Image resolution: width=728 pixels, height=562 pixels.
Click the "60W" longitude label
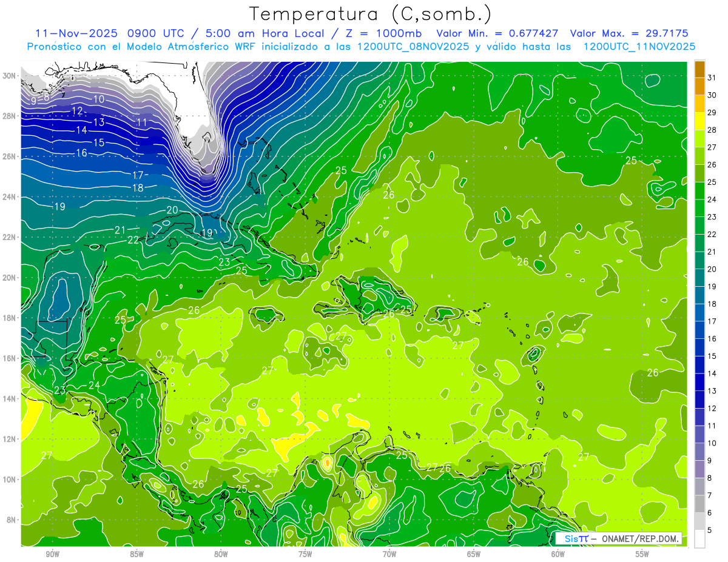(558, 555)
